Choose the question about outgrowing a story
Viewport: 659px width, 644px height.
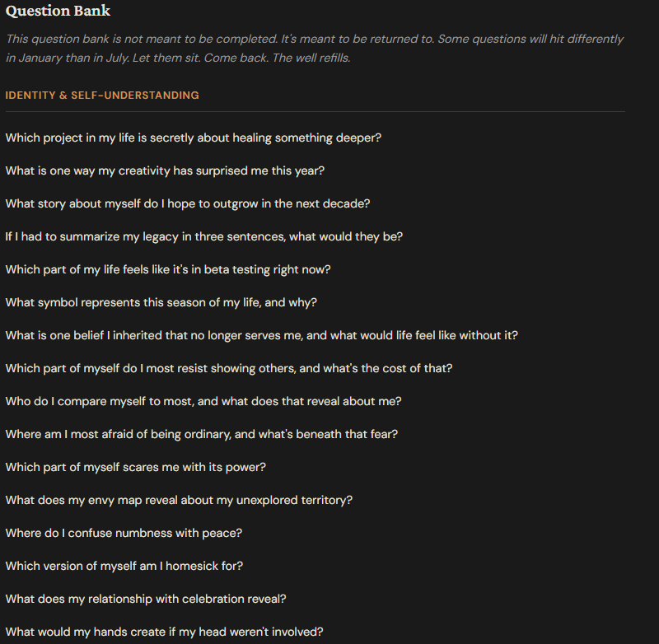[x=188, y=203]
